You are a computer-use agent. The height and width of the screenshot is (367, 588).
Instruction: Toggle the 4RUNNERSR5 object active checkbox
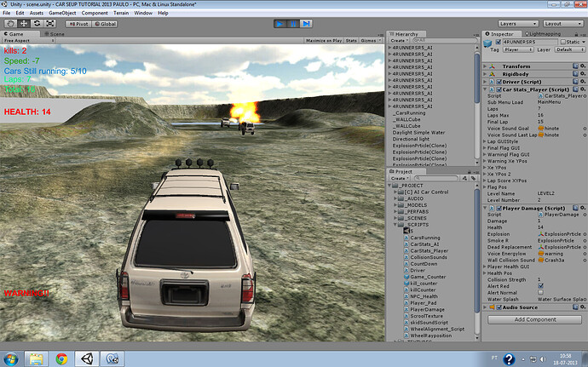pos(499,42)
